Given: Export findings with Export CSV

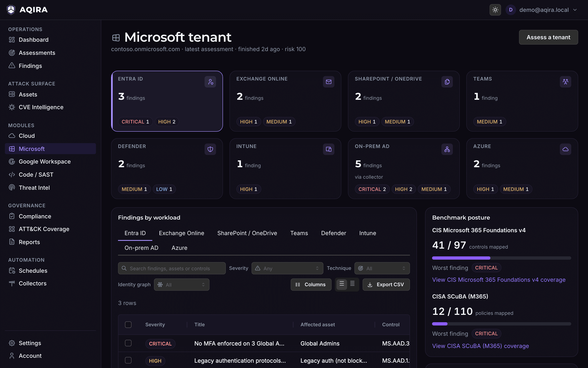Looking at the screenshot, I should (386, 285).
